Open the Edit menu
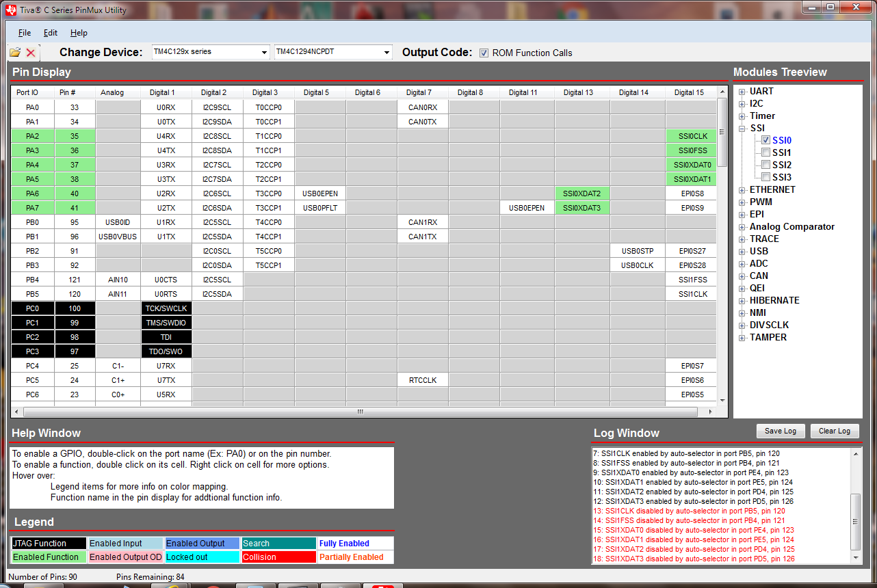877x588 pixels. pos(51,32)
